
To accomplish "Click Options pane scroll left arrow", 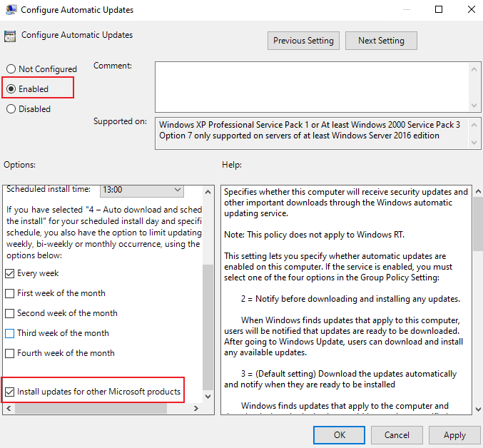I will click(x=9, y=409).
